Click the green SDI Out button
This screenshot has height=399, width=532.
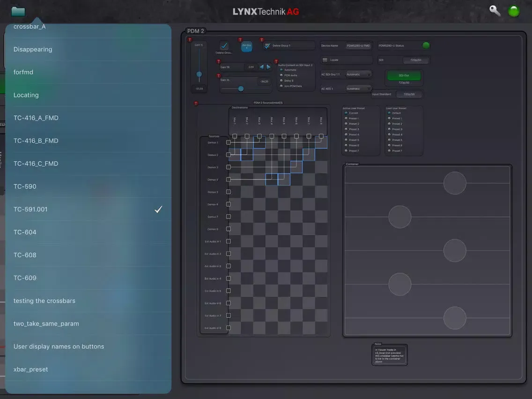coord(404,75)
